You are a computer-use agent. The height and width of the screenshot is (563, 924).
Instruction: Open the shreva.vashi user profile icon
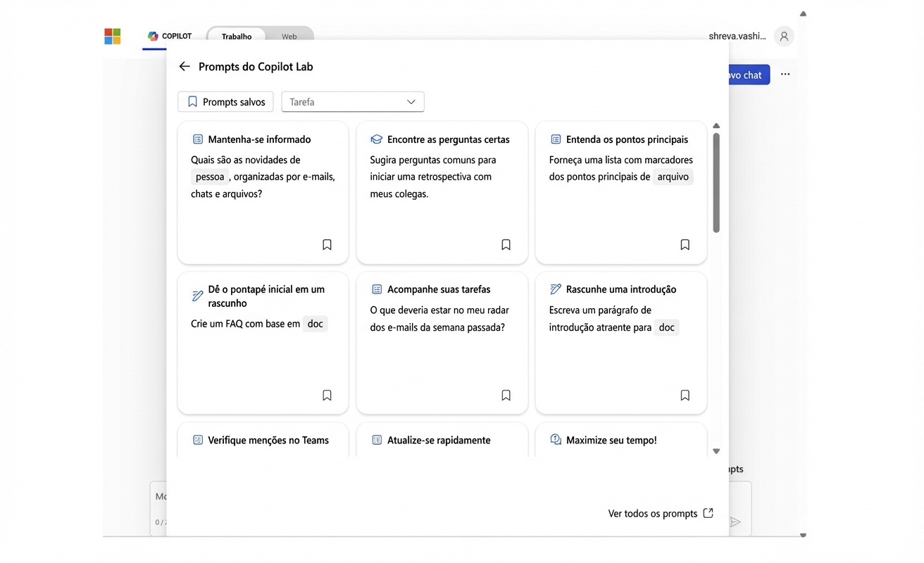(x=784, y=36)
